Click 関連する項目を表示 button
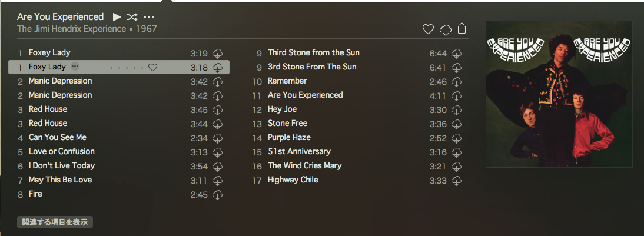This screenshot has width=644, height=236. point(55,222)
